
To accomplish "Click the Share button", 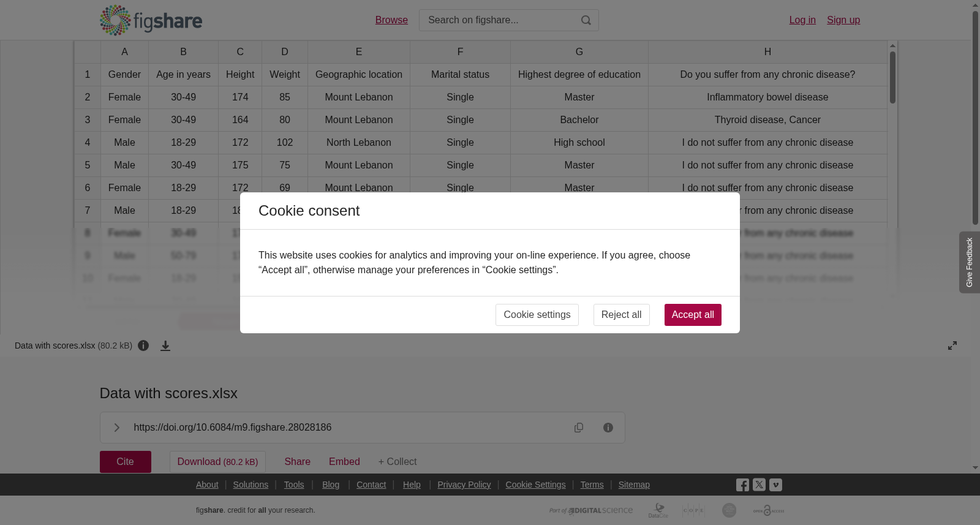I will point(298,462).
